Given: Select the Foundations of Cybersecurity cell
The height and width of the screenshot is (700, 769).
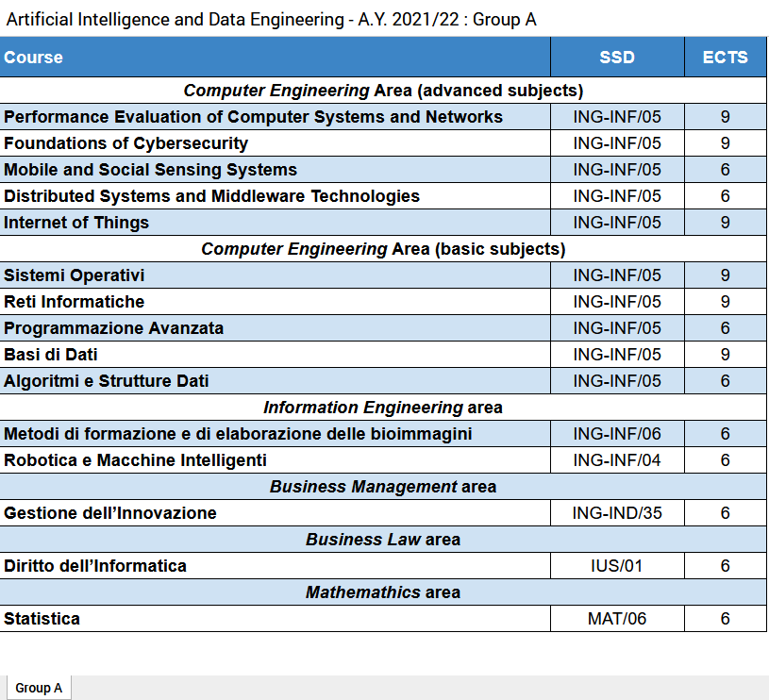Looking at the screenshot, I should tap(275, 143).
